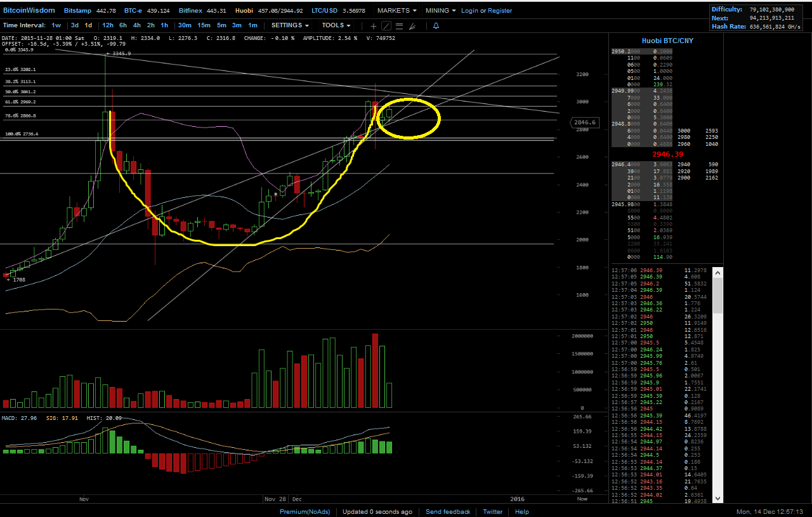The height and width of the screenshot is (517, 812).
Task: Click the last price 2946.39
Action: (667, 154)
